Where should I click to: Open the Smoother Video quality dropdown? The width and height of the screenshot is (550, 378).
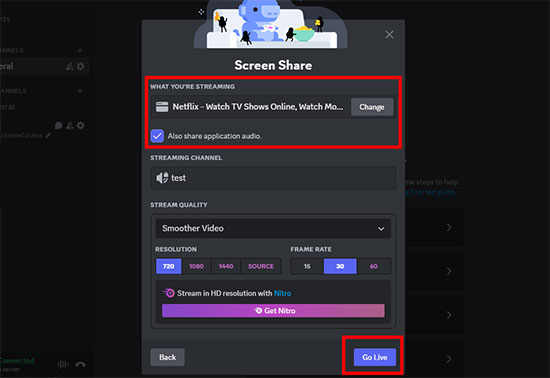pos(273,228)
